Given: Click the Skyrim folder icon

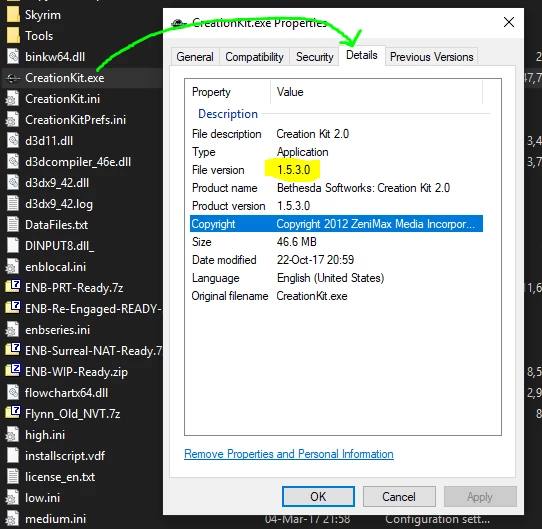Looking at the screenshot, I should click(x=13, y=15).
